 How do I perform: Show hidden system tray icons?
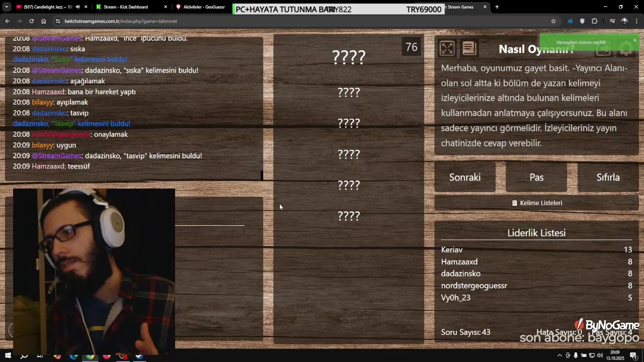tap(559, 355)
